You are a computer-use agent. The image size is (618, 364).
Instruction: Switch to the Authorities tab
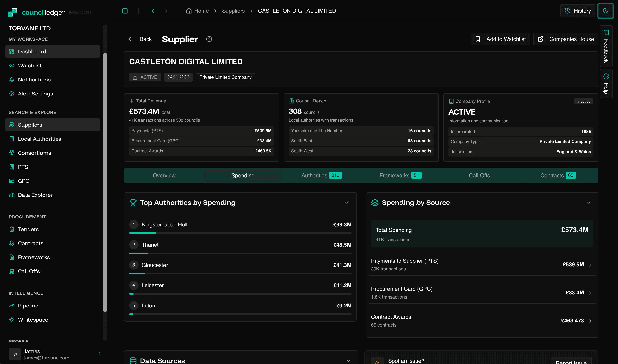[x=322, y=175]
